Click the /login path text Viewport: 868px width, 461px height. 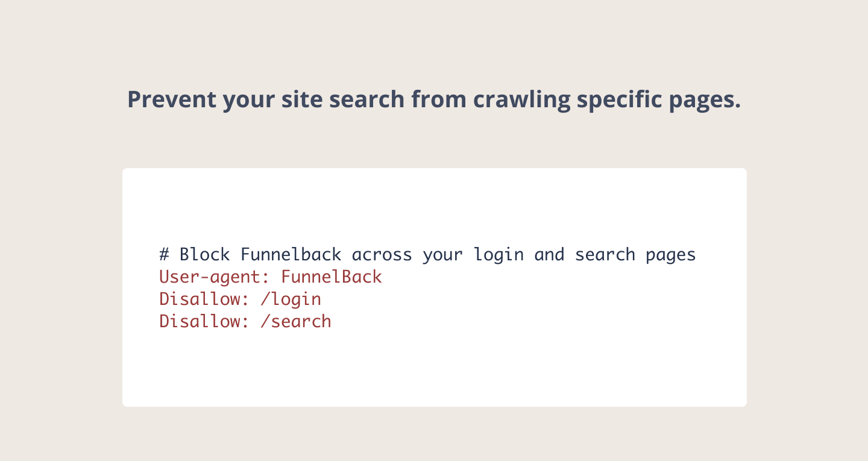point(291,299)
